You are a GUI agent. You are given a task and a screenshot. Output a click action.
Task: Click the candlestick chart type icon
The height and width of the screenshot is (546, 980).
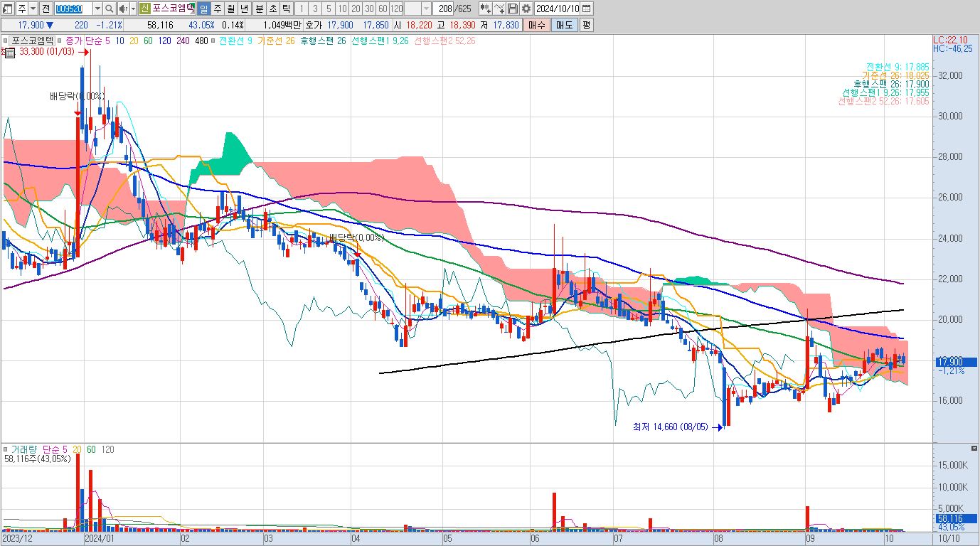(x=486, y=9)
